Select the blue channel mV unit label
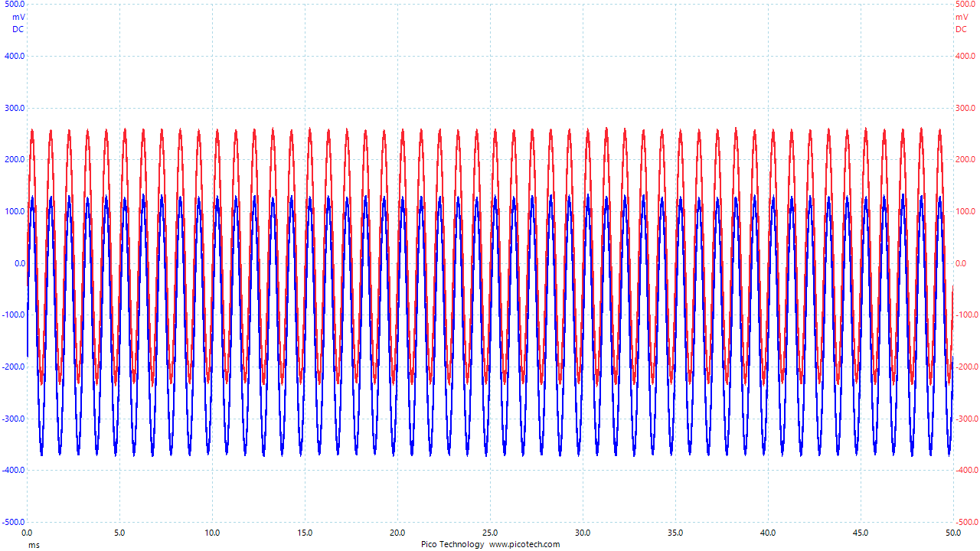The height and width of the screenshot is (551, 980). pyautogui.click(x=18, y=17)
